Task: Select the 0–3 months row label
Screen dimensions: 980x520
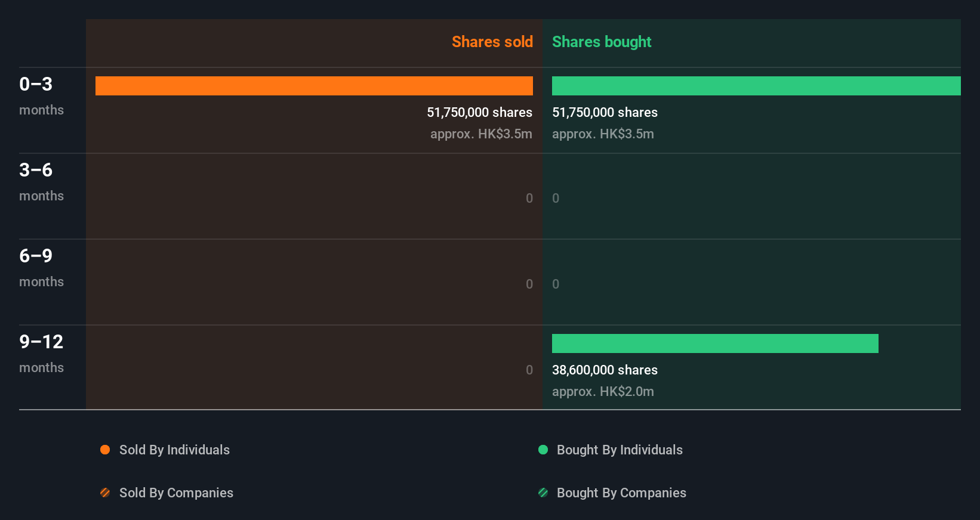Action: click(41, 95)
